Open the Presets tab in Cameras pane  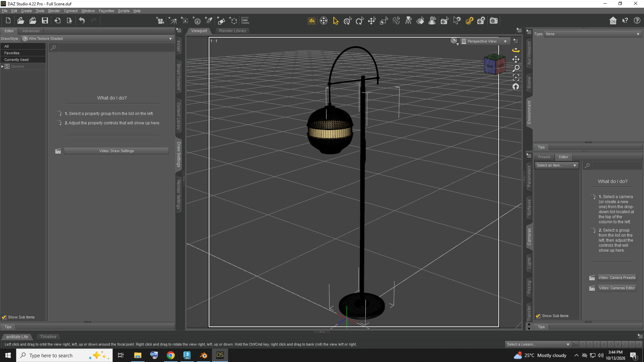[544, 157]
